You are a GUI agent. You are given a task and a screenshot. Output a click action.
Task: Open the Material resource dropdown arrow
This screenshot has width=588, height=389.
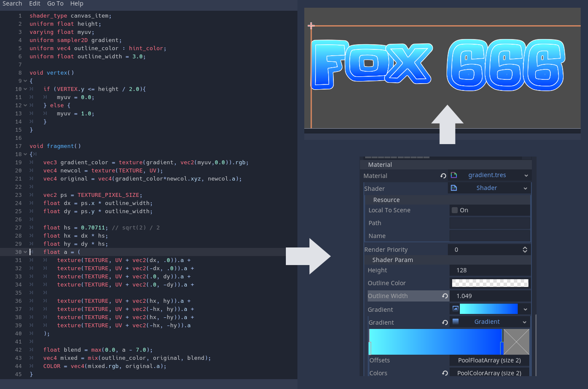click(x=527, y=175)
